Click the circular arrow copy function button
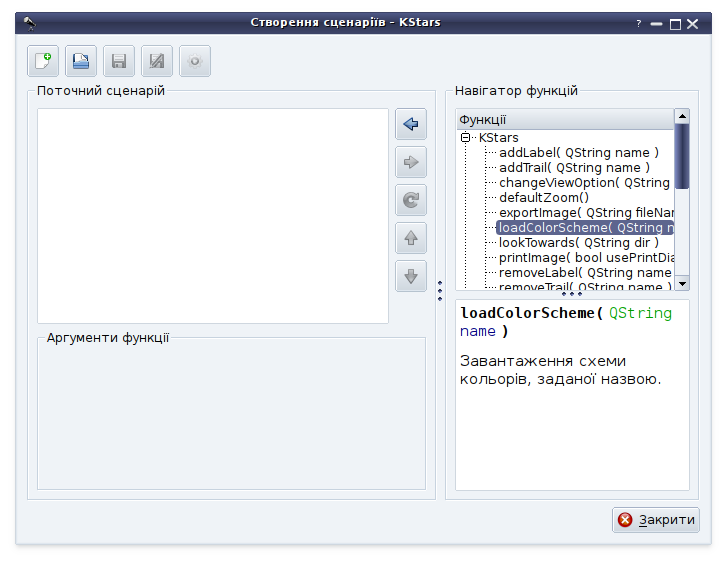Viewport: 727px width, 563px height. coord(411,200)
